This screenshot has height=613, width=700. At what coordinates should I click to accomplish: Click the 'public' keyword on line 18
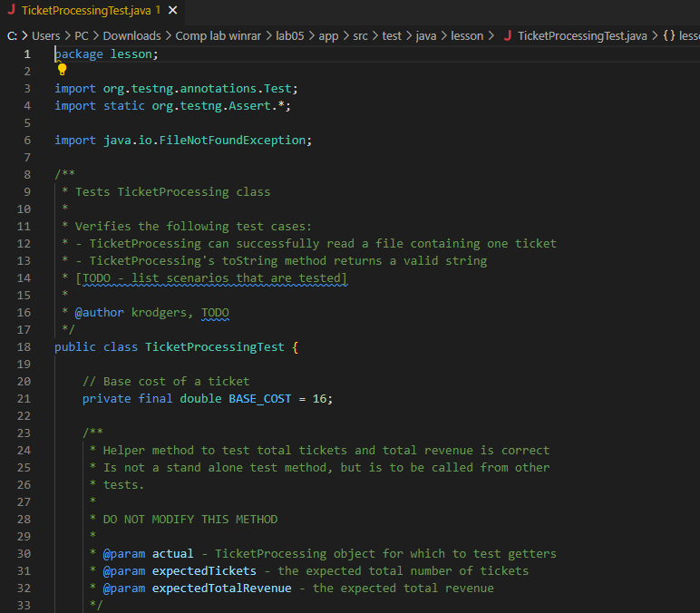click(75, 347)
